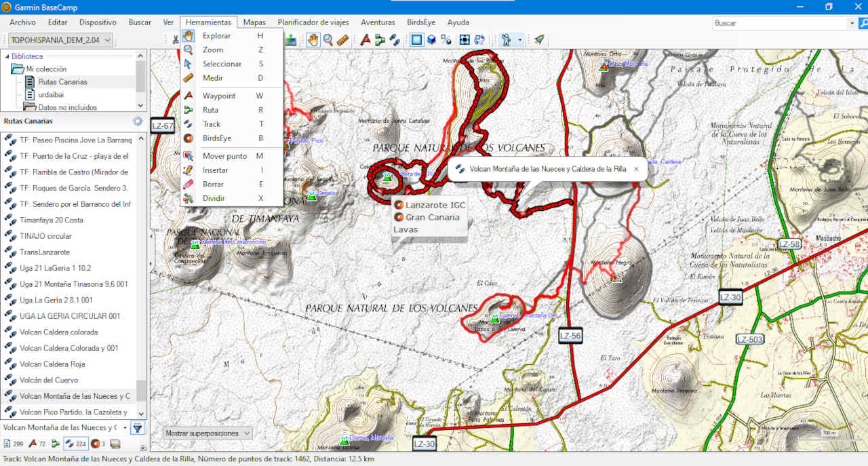Open the BirdsEye menu in menu bar
868x466 pixels.
[x=421, y=22]
